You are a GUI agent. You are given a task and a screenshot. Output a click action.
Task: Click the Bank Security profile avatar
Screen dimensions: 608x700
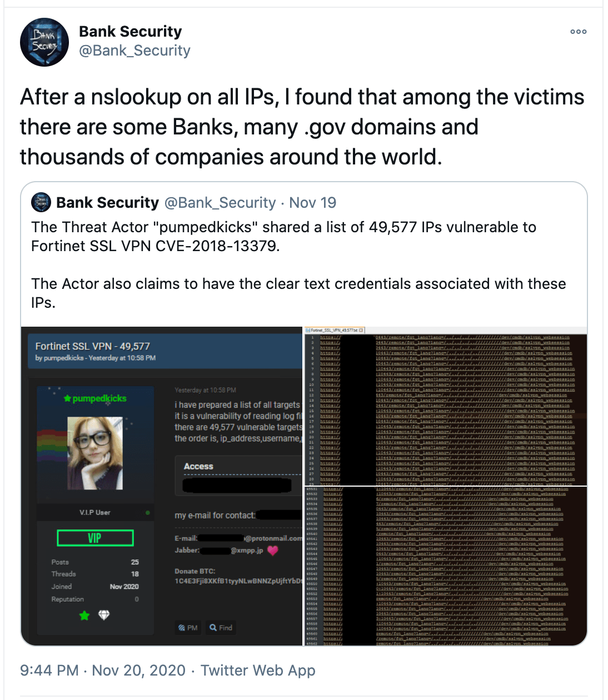44,42
